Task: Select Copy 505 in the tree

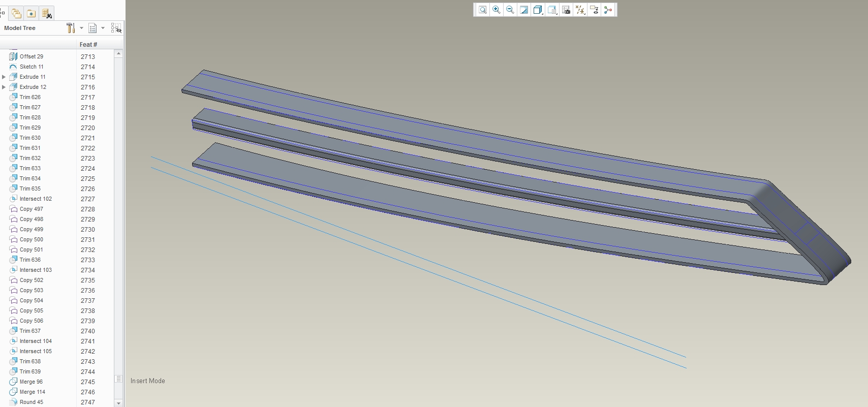Action: click(32, 310)
